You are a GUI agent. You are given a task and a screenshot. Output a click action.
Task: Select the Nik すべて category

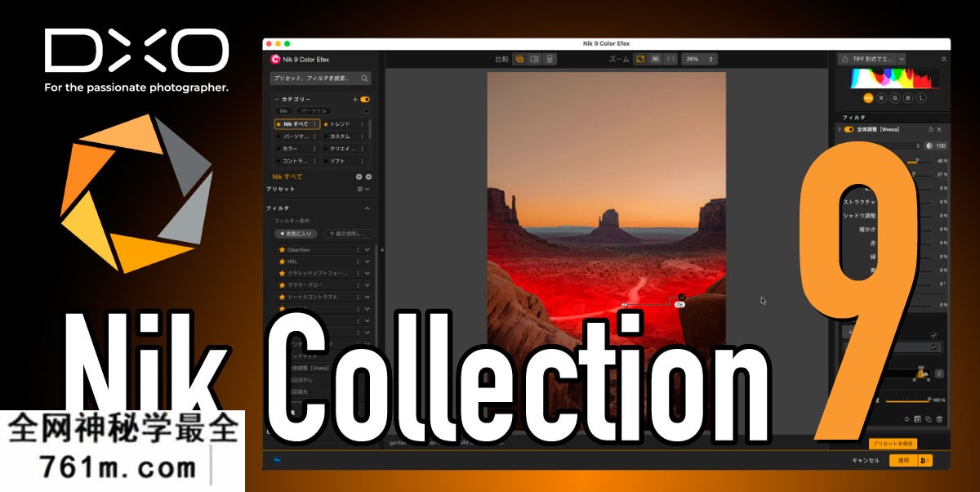coord(297,124)
